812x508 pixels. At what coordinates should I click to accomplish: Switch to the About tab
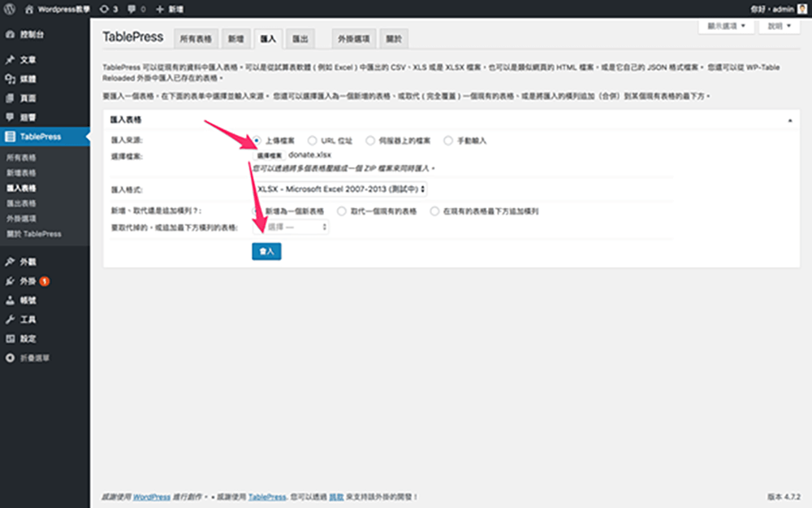tap(394, 39)
